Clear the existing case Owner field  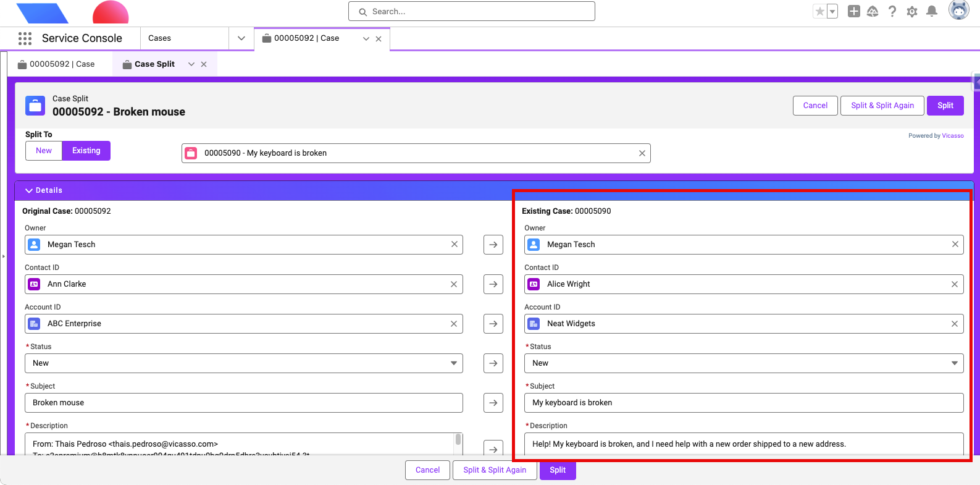(x=955, y=245)
